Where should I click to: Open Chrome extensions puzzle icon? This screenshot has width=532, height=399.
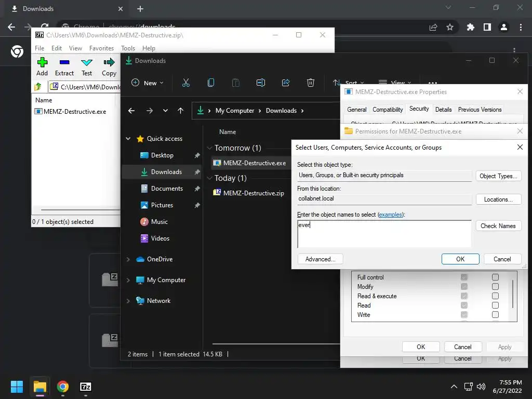470,27
